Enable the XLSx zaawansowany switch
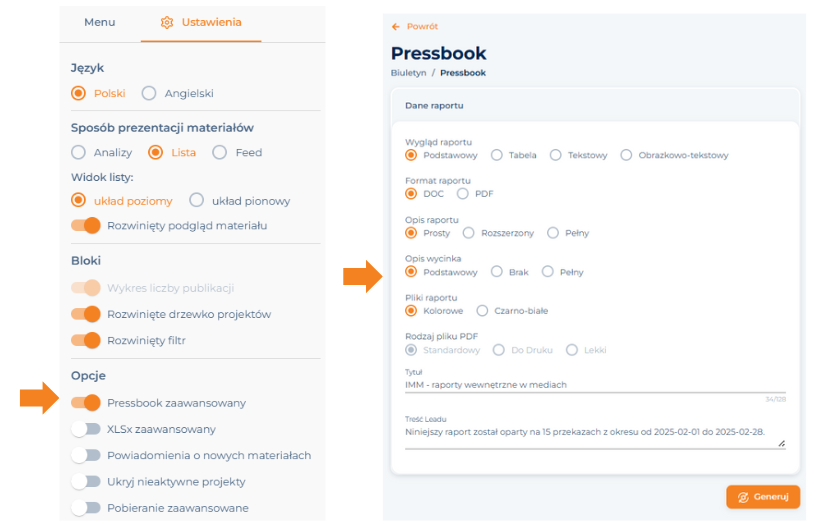 (x=86, y=429)
